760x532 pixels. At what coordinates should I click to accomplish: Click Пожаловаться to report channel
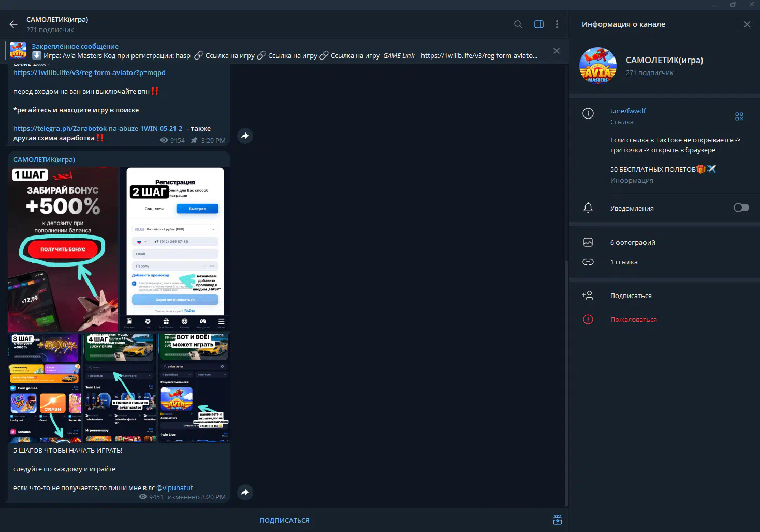tap(634, 319)
